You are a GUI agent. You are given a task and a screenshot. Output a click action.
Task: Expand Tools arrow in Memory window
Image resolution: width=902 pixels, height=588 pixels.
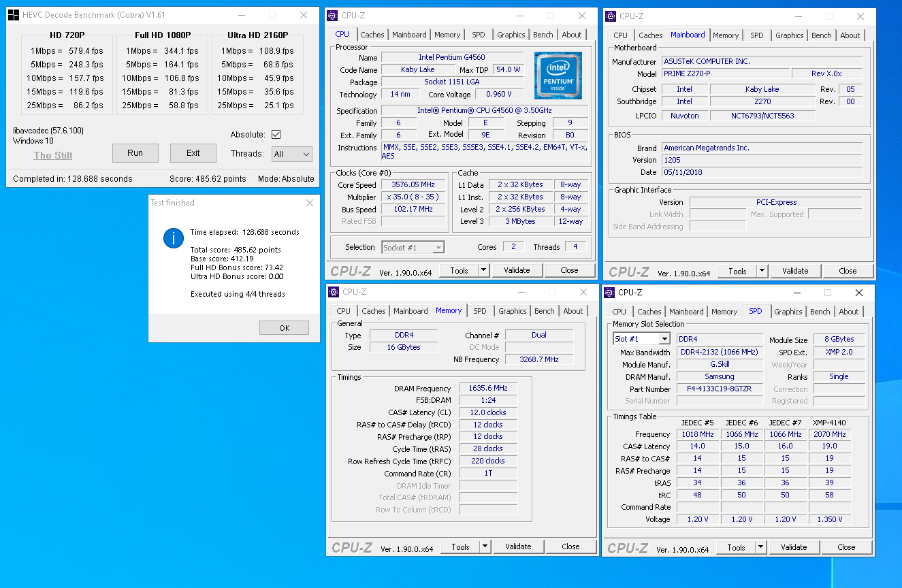pos(485,546)
